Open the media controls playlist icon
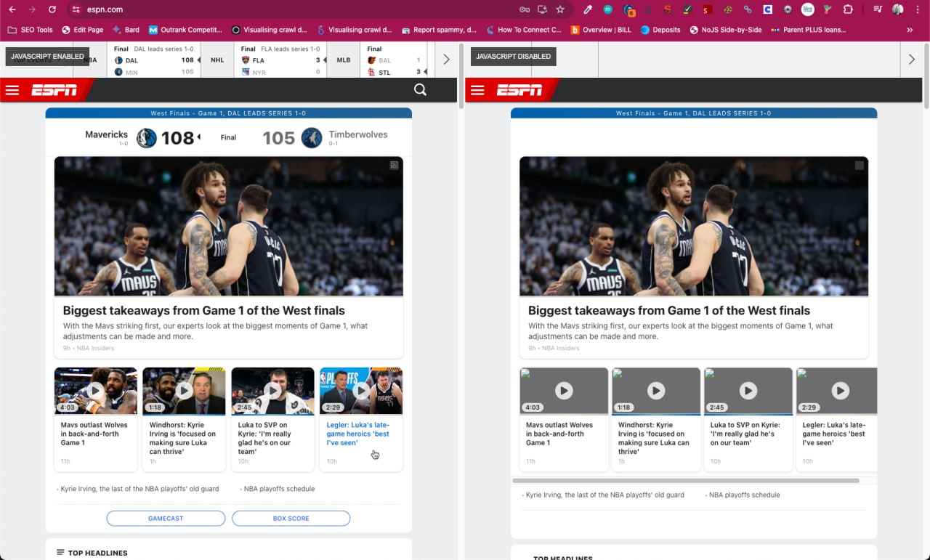This screenshot has height=560, width=930. [878, 9]
